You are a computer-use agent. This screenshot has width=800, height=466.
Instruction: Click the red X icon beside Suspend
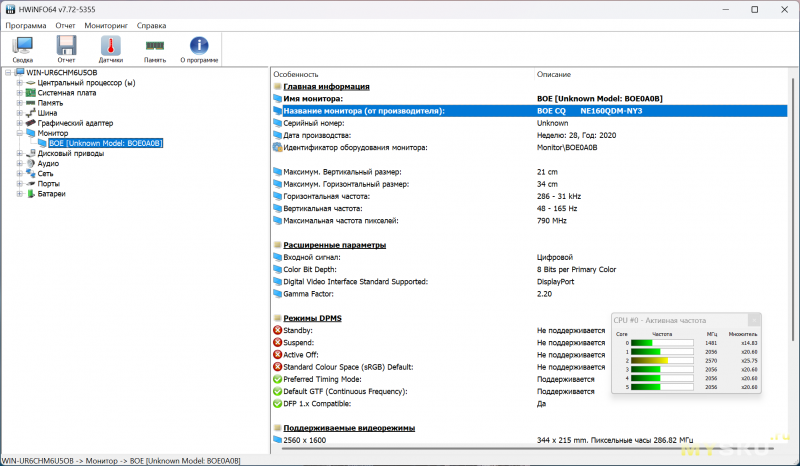point(278,342)
